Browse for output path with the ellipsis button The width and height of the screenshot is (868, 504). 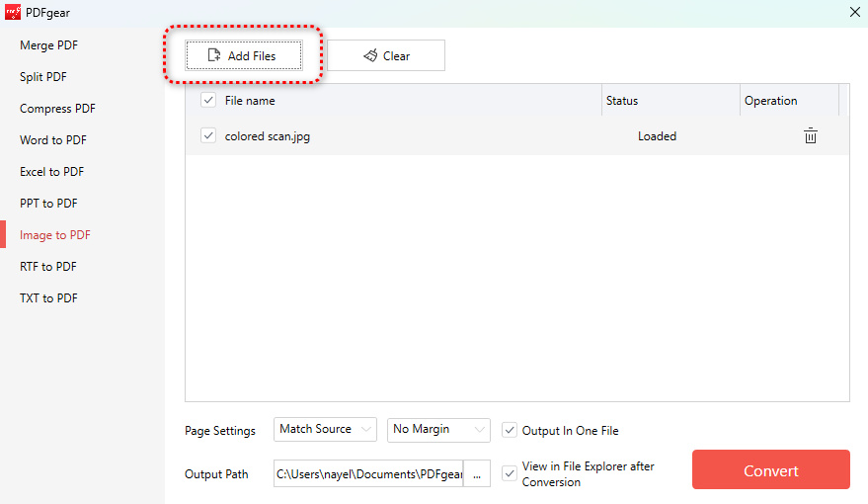tap(477, 474)
